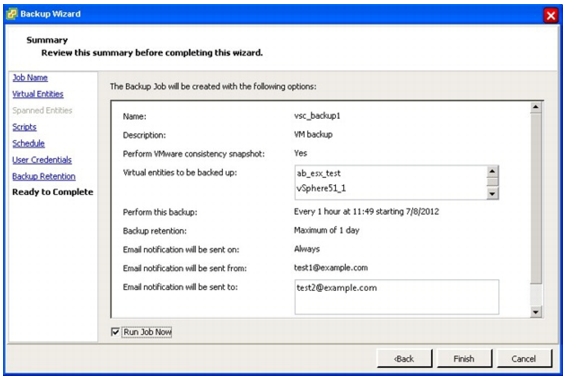This screenshot has height=381, width=580.
Task: Select the Ready to Complete step
Action: [x=53, y=192]
